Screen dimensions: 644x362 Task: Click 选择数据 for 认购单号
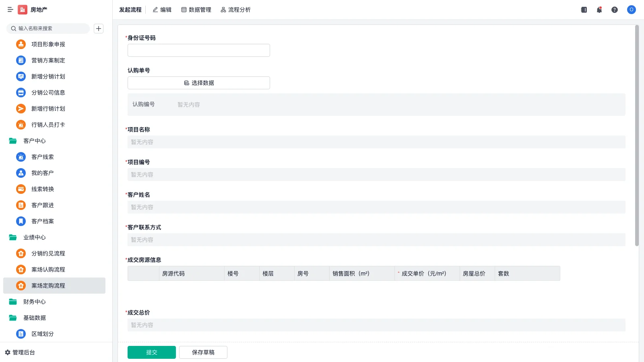pos(199,83)
